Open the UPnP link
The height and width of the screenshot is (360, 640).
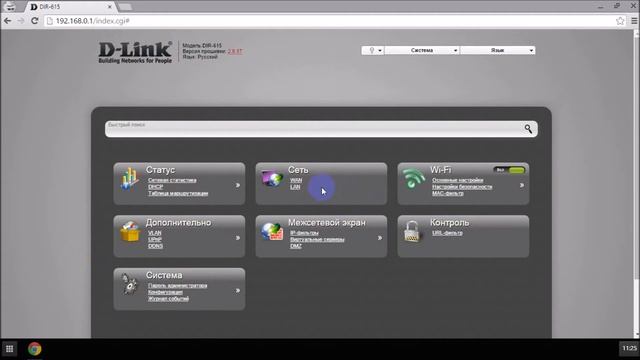click(x=155, y=239)
